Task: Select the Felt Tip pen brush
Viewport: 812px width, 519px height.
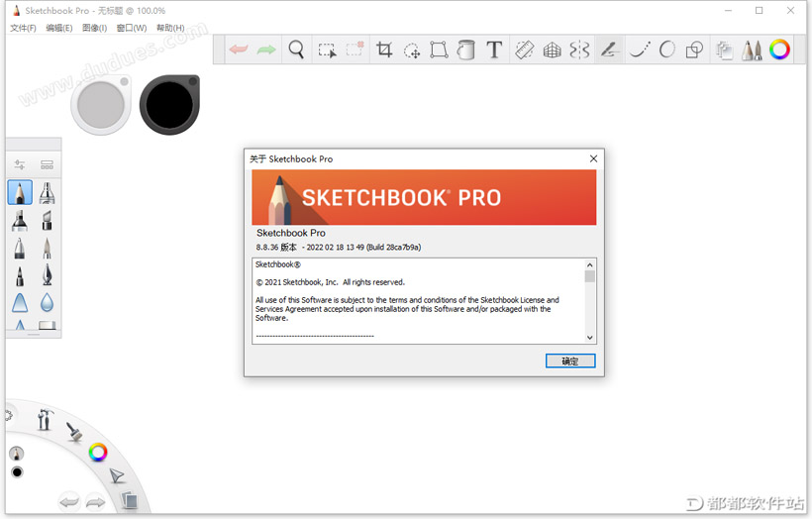Action: 20,275
